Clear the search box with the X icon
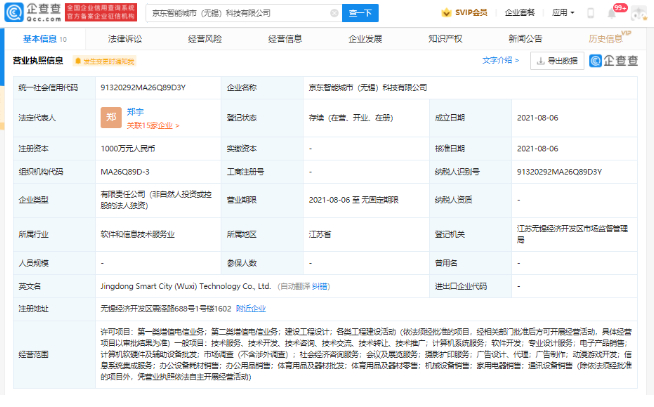The image size is (654, 407). click(334, 13)
